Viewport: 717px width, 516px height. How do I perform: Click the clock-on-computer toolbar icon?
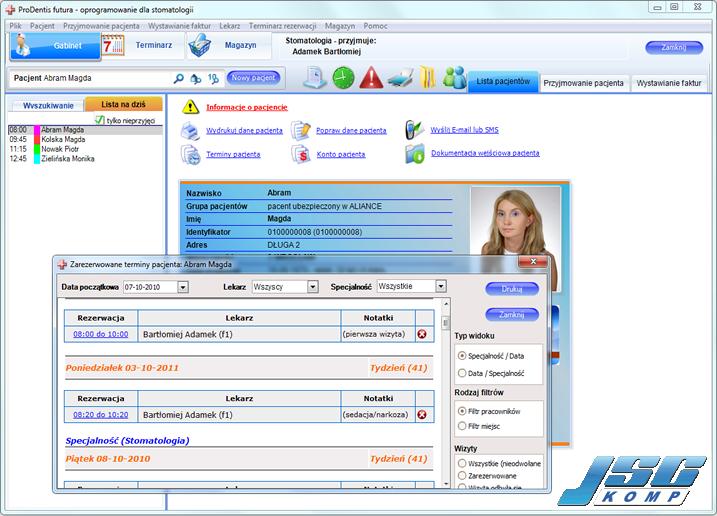[315, 77]
